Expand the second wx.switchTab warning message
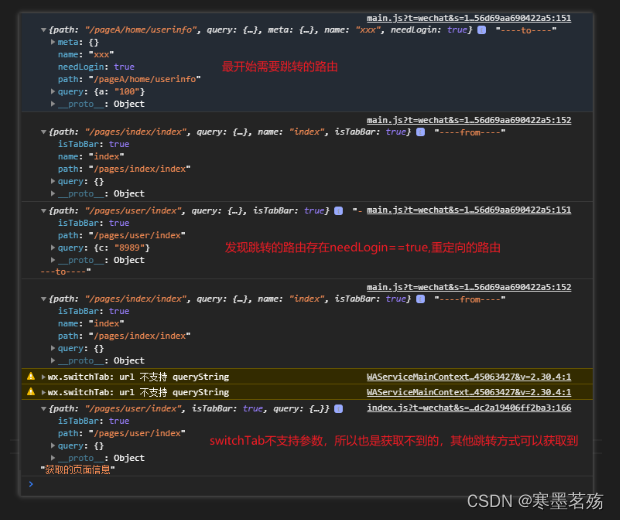 point(43,392)
